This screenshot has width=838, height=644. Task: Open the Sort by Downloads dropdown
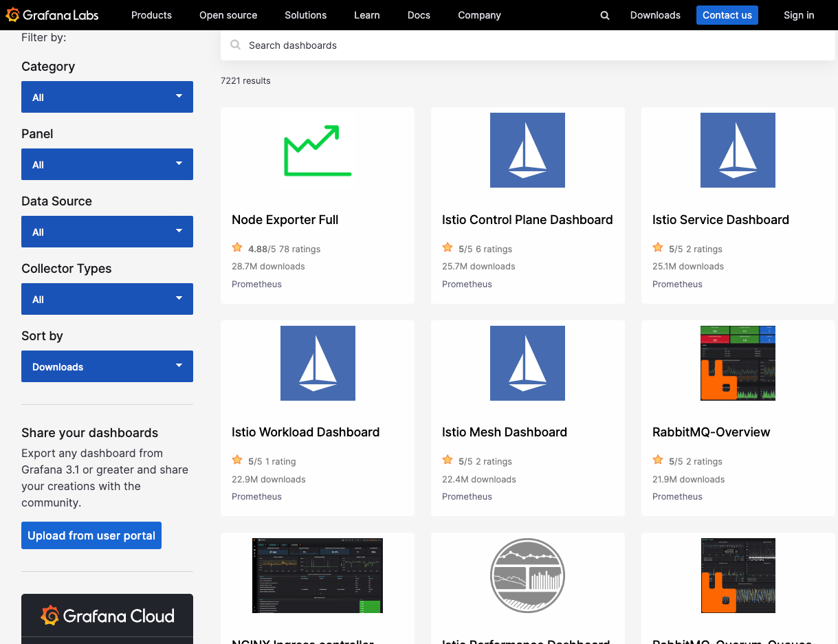pyautogui.click(x=107, y=366)
